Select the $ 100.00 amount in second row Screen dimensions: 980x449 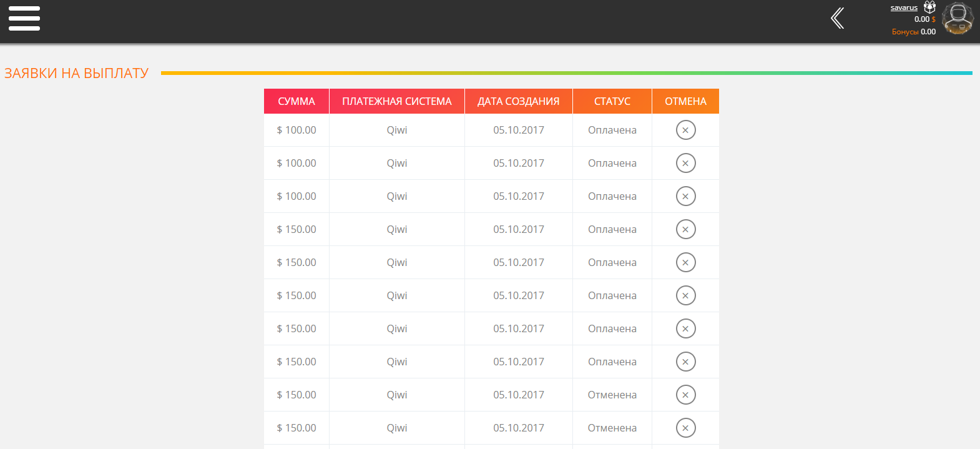[x=296, y=163]
